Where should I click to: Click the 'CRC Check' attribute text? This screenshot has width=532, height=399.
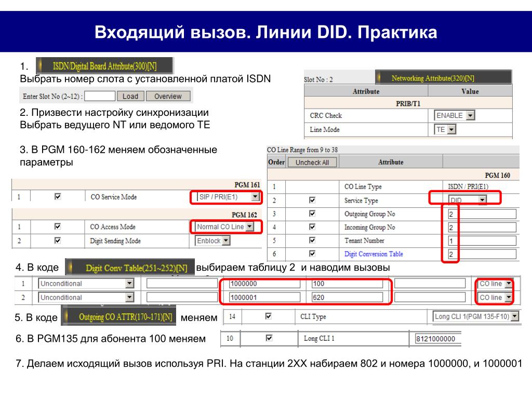pyautogui.click(x=326, y=115)
